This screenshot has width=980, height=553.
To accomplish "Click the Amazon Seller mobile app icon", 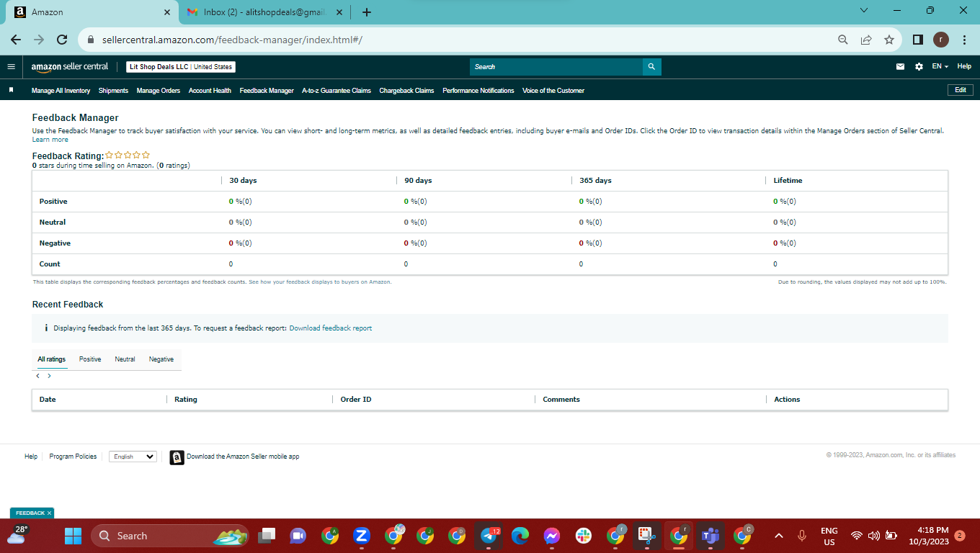I will pyautogui.click(x=177, y=457).
